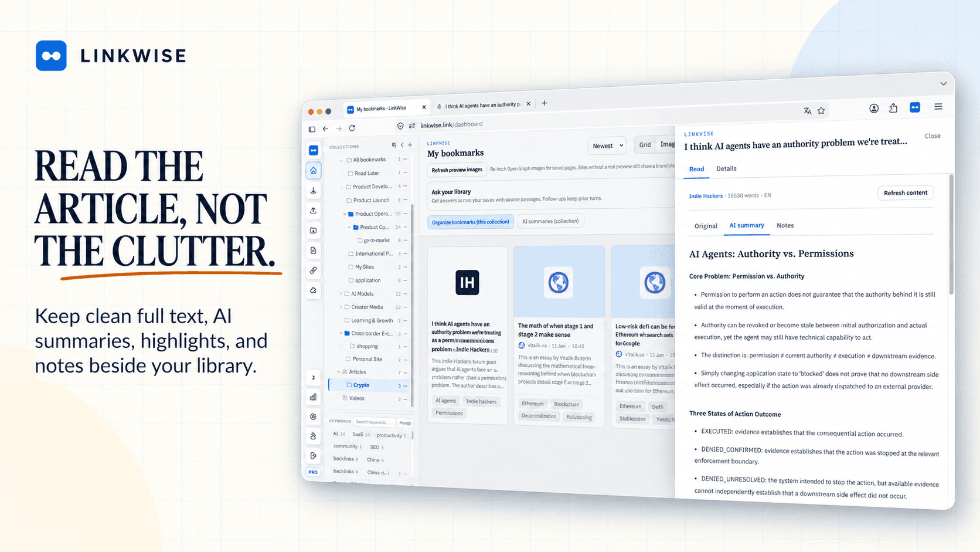Image resolution: width=980 pixels, height=552 pixels.
Task: Select the Grid view option
Action: [645, 145]
